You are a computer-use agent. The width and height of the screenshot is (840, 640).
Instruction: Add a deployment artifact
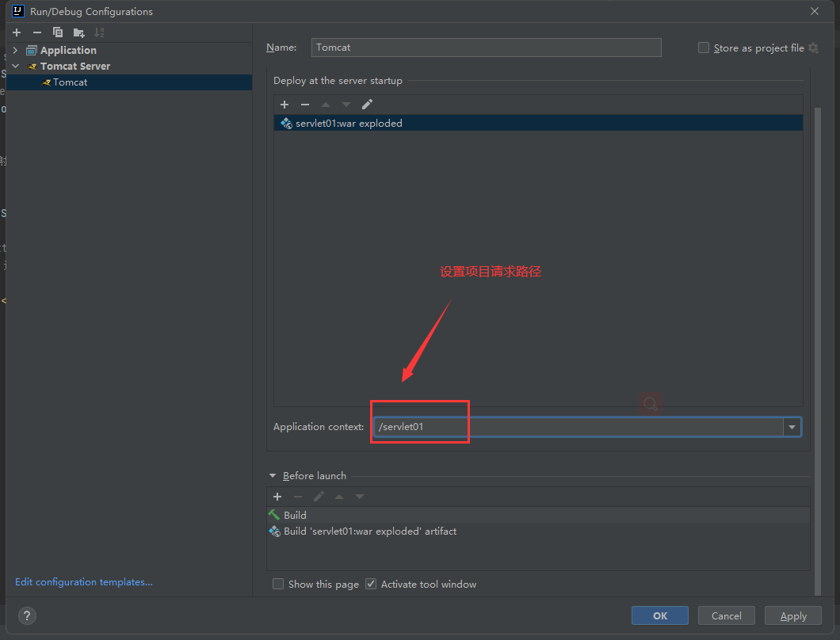(x=284, y=105)
